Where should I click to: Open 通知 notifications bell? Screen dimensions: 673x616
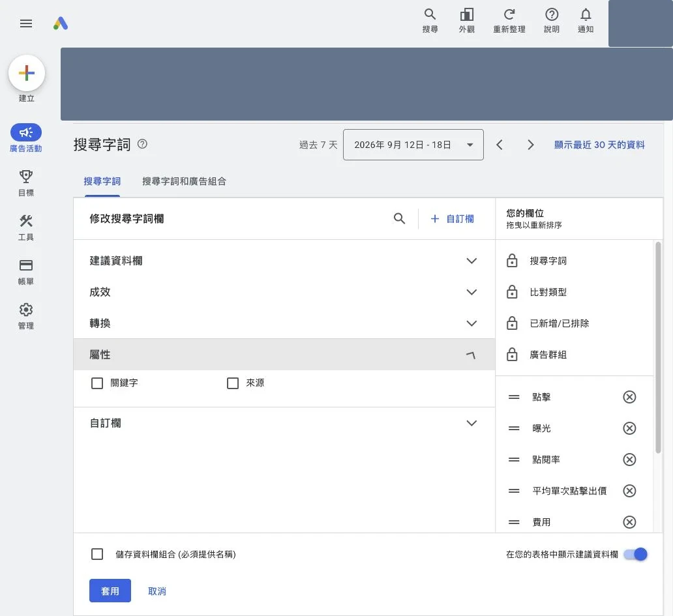tap(586, 21)
